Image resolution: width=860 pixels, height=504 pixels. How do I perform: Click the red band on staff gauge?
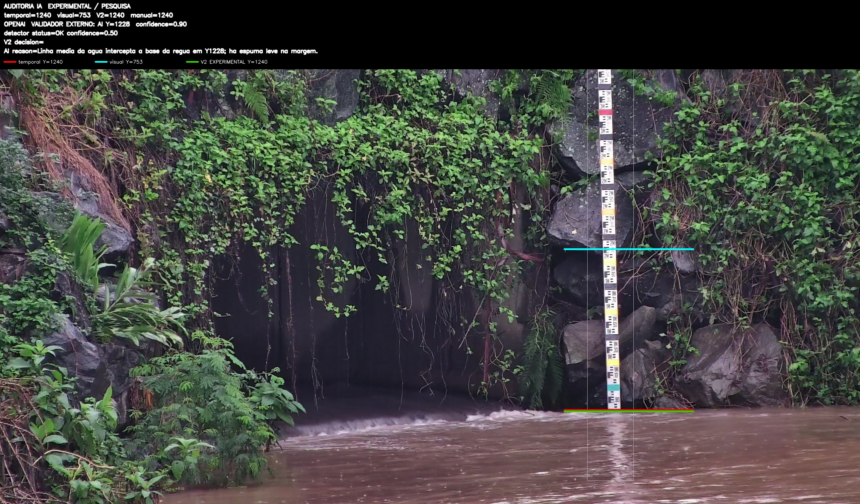[x=606, y=112]
